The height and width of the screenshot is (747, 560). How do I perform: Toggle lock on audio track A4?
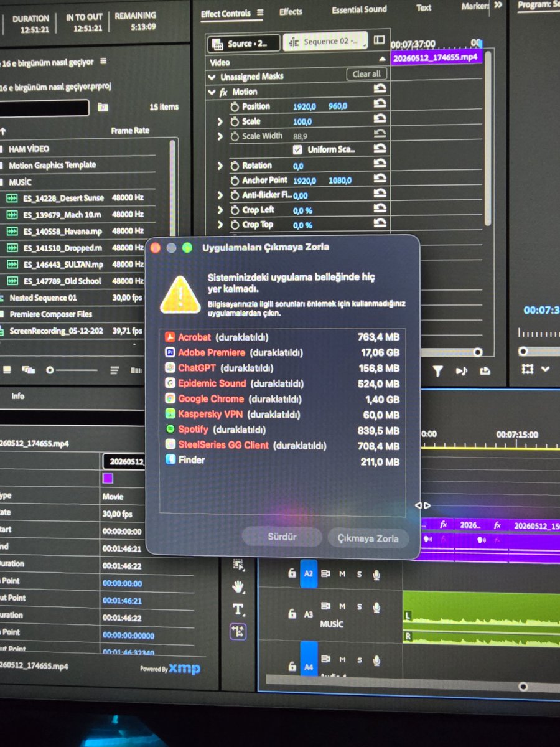292,667
